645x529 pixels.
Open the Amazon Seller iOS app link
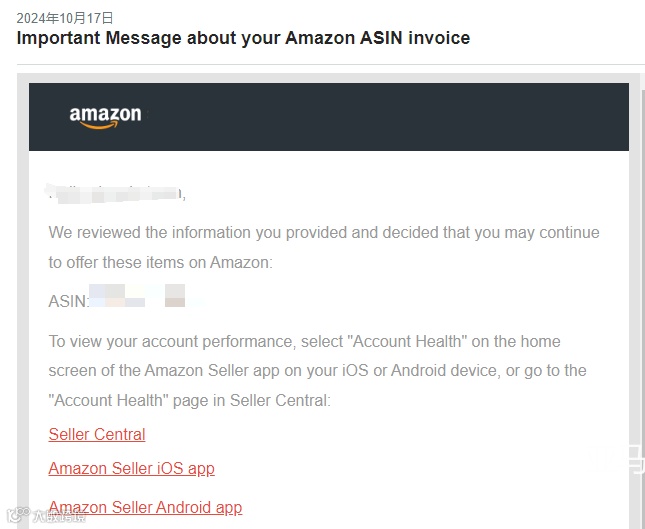[131, 468]
